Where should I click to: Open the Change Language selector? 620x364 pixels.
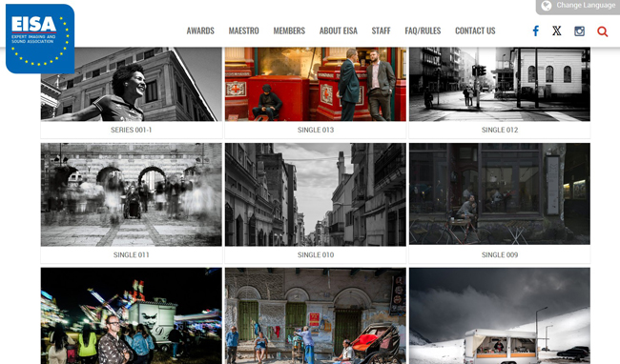point(578,7)
